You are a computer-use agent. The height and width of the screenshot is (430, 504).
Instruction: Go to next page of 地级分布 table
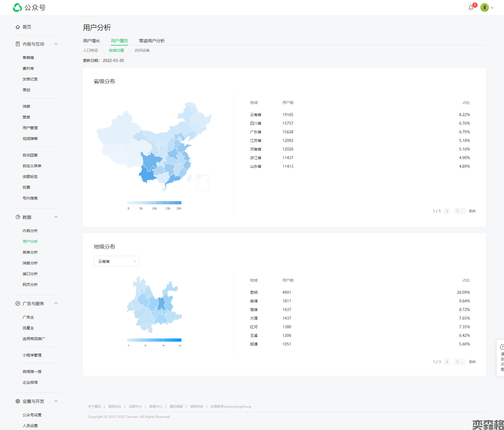(447, 362)
